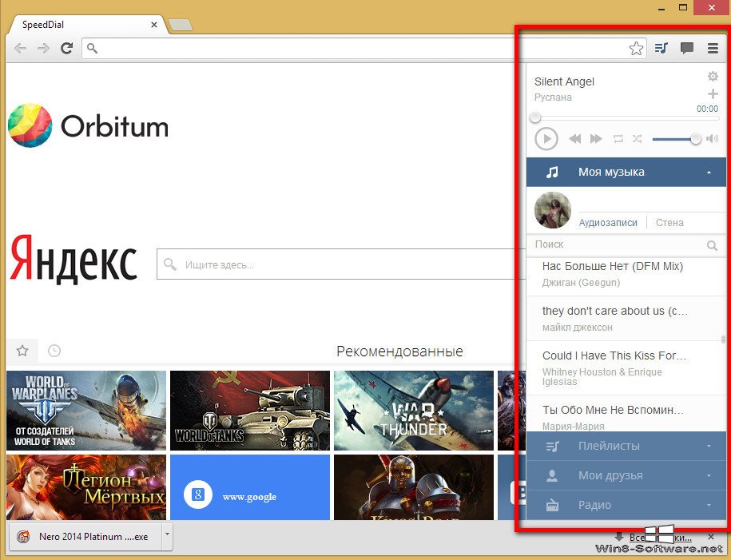The width and height of the screenshot is (731, 560).
Task: Click the magnifier in music search
Action: click(712, 245)
